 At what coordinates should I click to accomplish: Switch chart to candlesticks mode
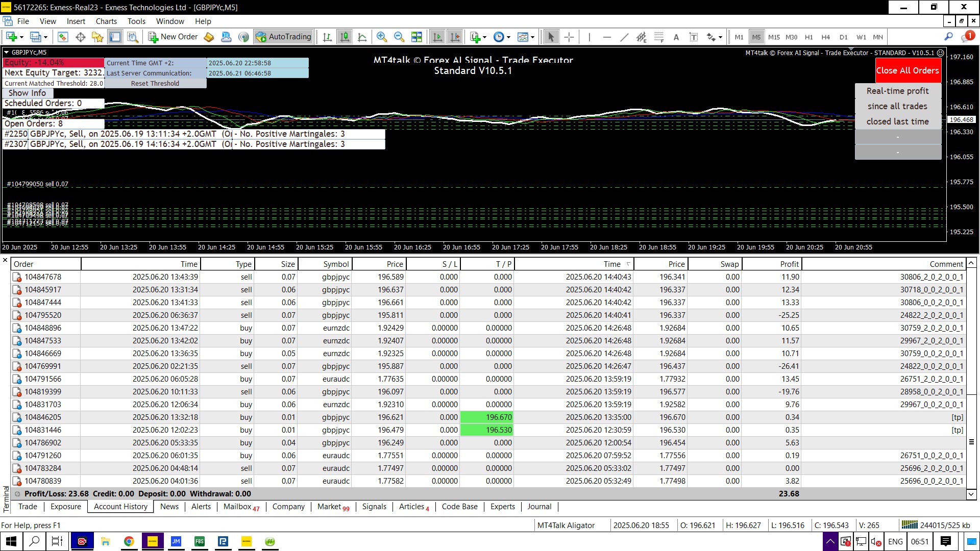pyautogui.click(x=345, y=37)
